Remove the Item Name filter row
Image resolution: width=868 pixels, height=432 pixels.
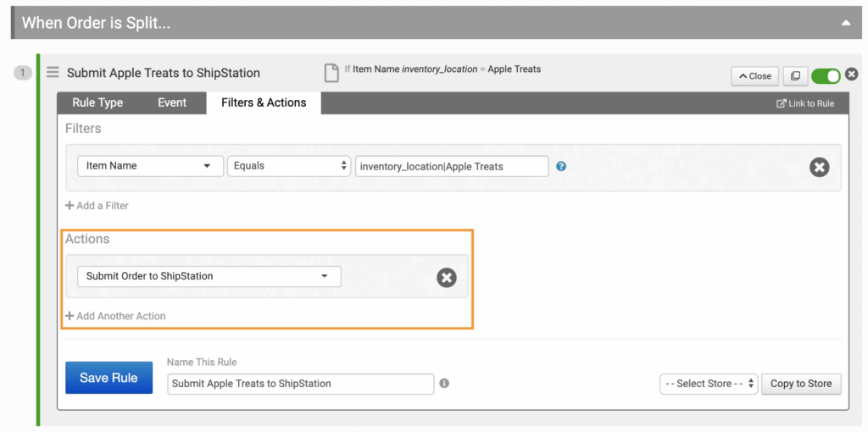click(819, 167)
